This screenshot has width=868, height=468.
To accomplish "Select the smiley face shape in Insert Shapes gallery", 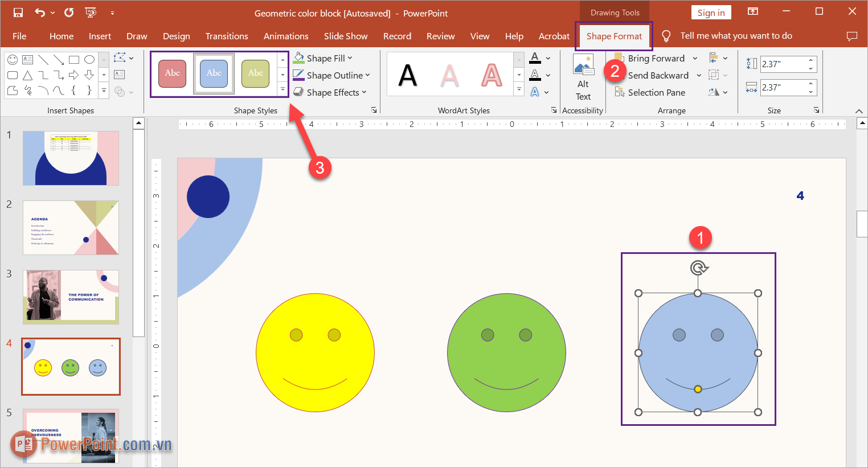I will point(13,59).
